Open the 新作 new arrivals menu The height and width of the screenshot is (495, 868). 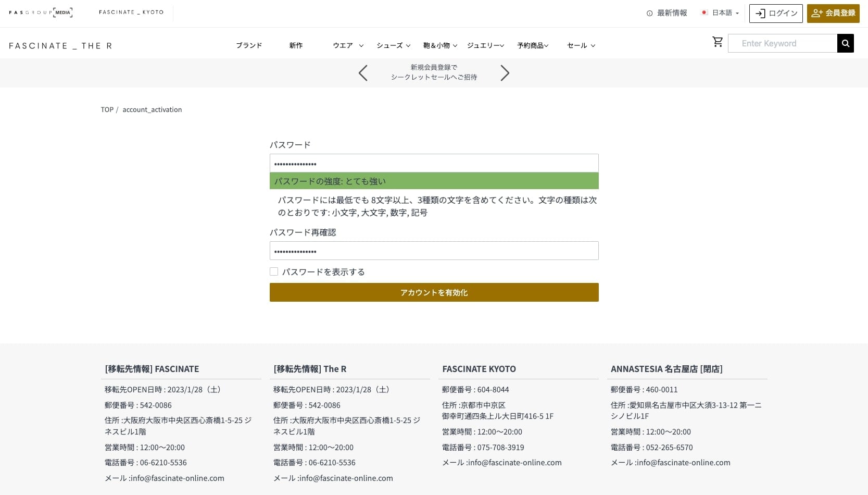pyautogui.click(x=296, y=46)
